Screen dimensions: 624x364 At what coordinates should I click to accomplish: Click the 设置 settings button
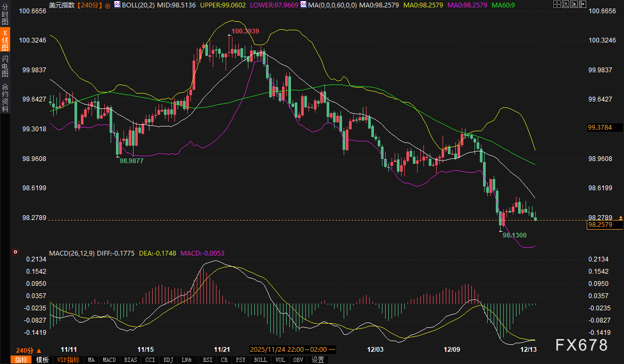click(x=318, y=360)
